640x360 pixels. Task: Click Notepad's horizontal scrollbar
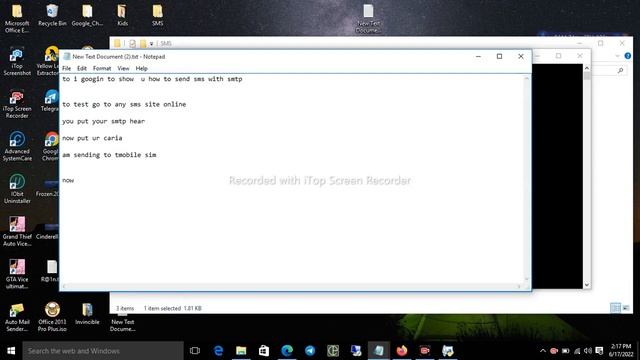[292, 286]
